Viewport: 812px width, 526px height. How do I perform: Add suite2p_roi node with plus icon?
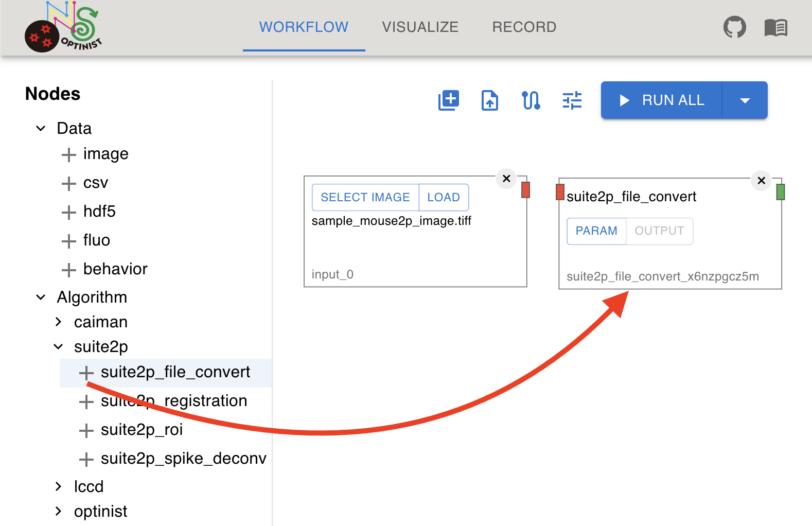86,430
